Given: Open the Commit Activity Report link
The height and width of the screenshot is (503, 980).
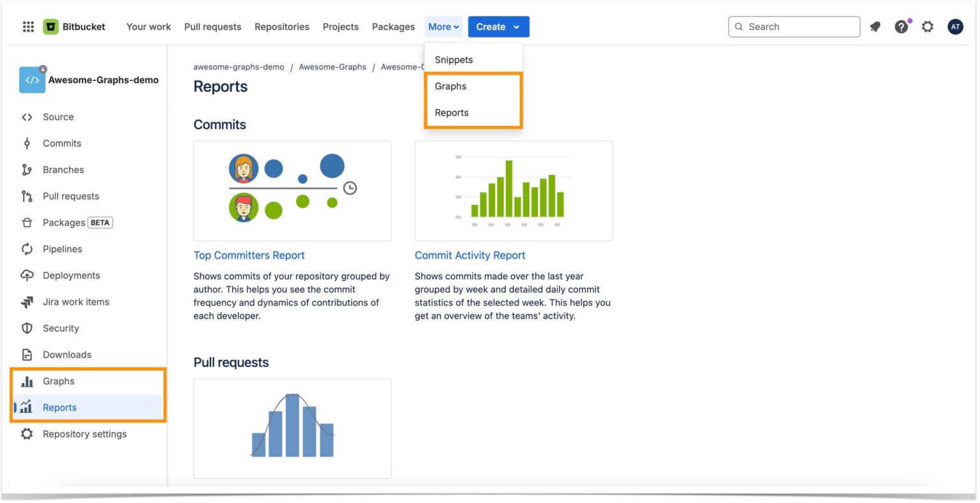Looking at the screenshot, I should [470, 255].
